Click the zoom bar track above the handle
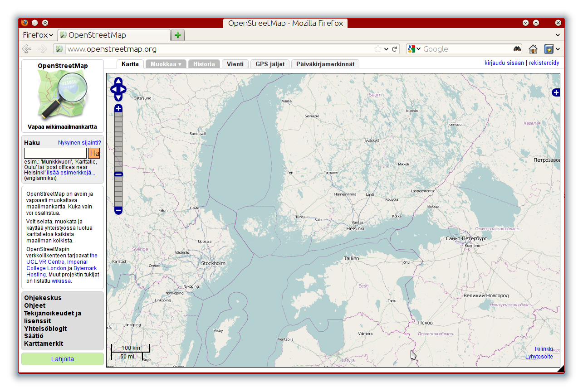The image size is (583, 392). [118, 142]
